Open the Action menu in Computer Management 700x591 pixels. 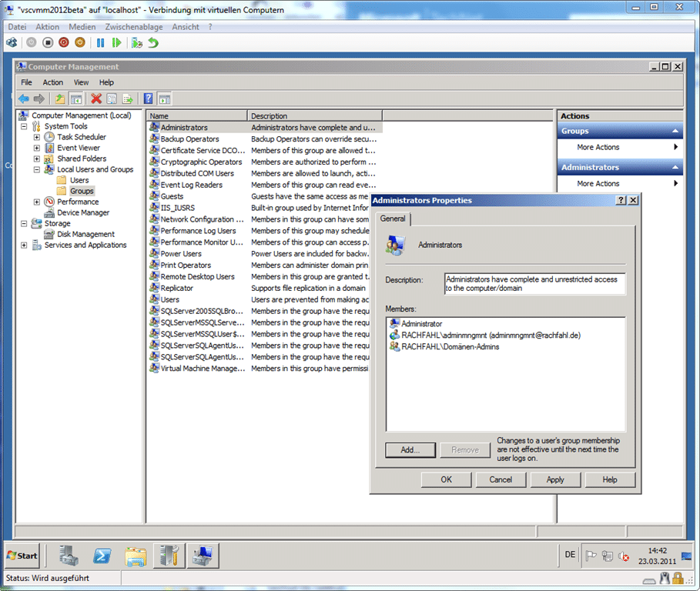click(x=52, y=82)
